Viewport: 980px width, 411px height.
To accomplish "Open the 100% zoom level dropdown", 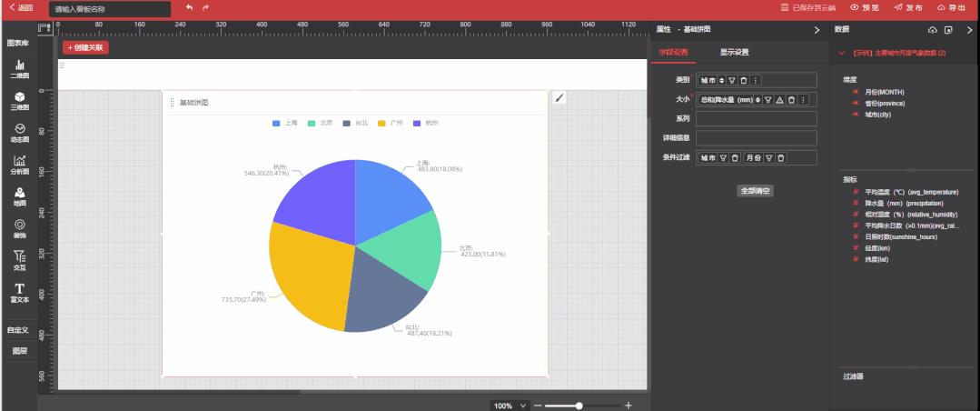I will click(510, 406).
